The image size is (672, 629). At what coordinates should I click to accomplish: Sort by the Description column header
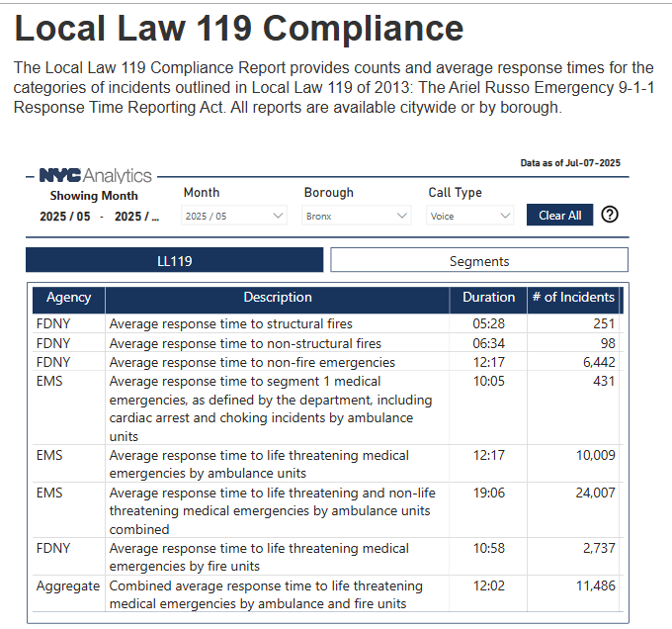278,298
